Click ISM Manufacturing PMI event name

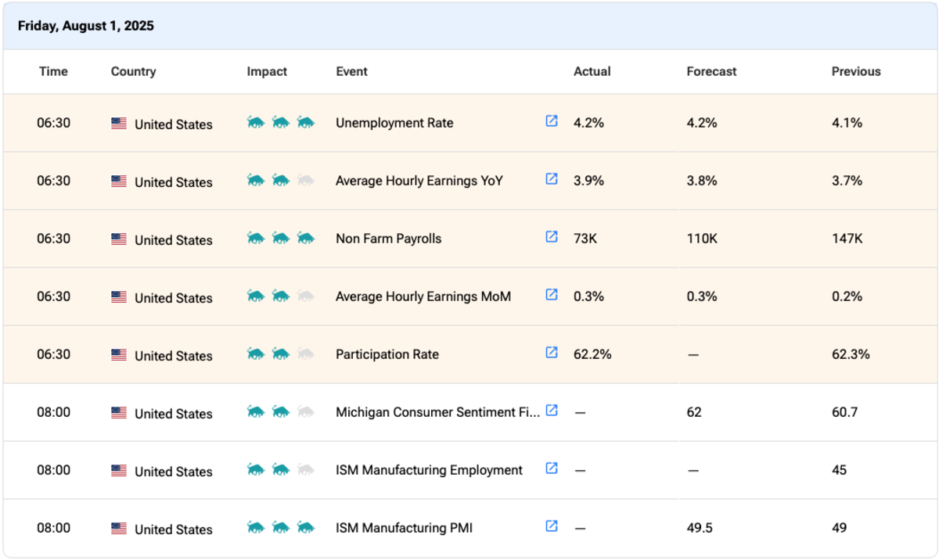[x=404, y=528]
